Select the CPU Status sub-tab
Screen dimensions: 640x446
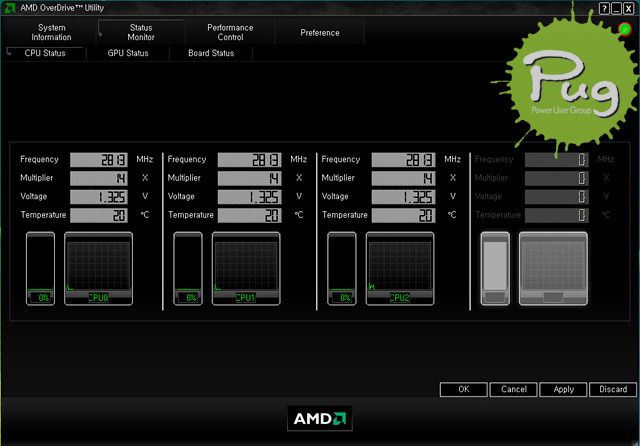click(45, 53)
